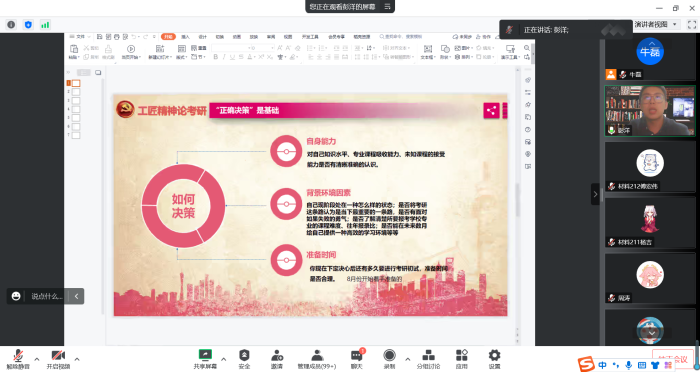Open 分组讨论 breakout rooms
The height and width of the screenshot is (372, 700).
click(428, 359)
